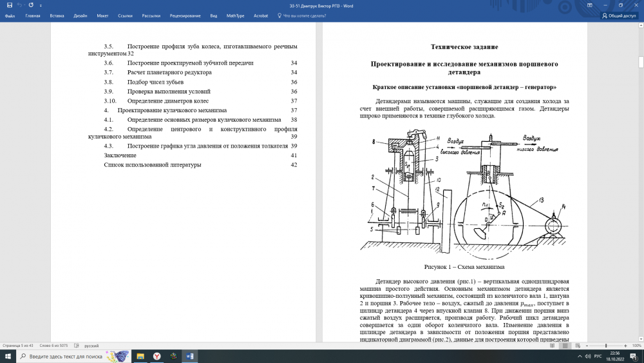Open the Customize Quick Access Toolbar dropdown
The height and width of the screenshot is (363, 644).
[39, 5]
